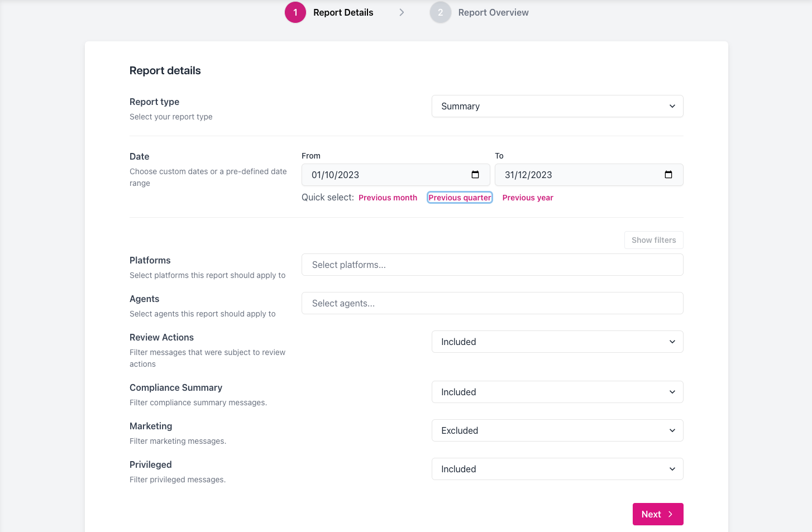This screenshot has height=532, width=812.
Task: Click the From date text 01/10/2023
Action: click(336, 175)
